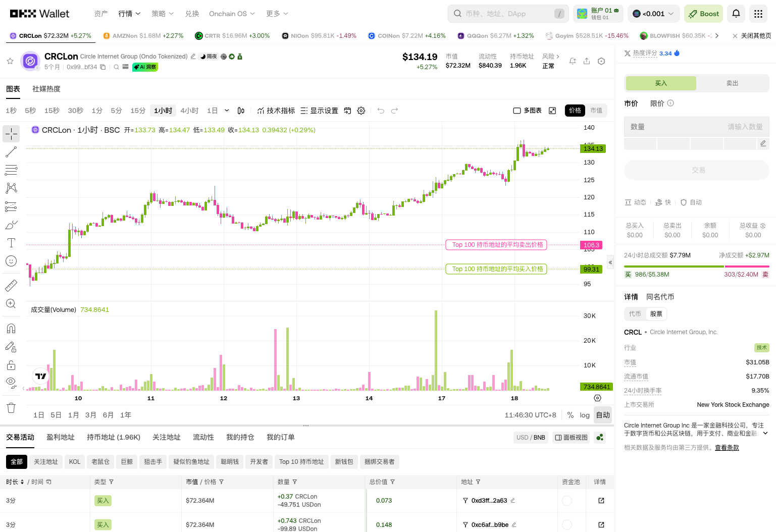Expand the timeframe dropdown next to 1日
Image resolution: width=776 pixels, height=532 pixels.
(226, 110)
